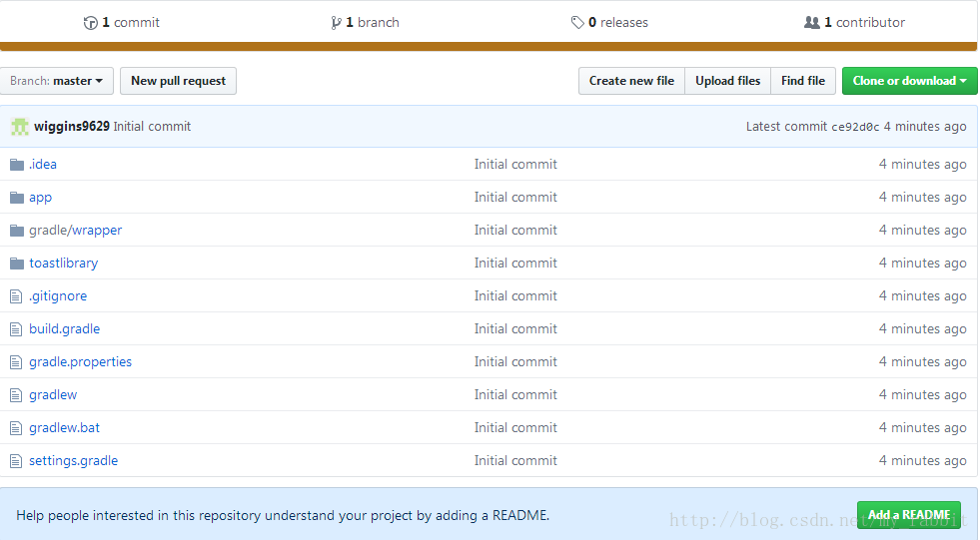Click 4 minutes ago in gradlew row
The width and height of the screenshot is (980, 540).
coord(922,395)
